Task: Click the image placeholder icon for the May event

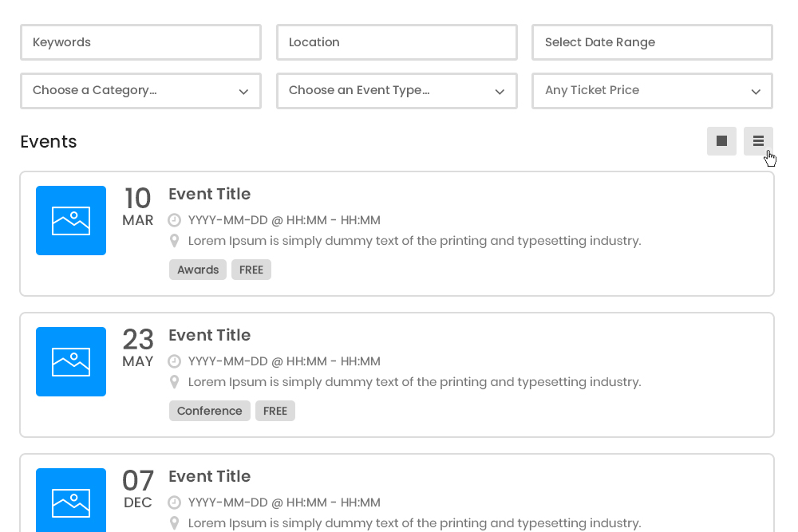Action: pyautogui.click(x=70, y=361)
